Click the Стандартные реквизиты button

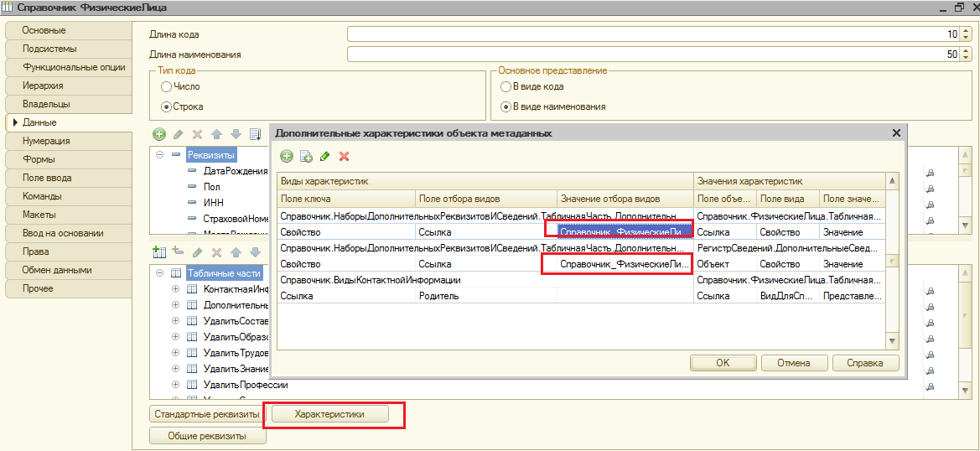click(x=208, y=414)
